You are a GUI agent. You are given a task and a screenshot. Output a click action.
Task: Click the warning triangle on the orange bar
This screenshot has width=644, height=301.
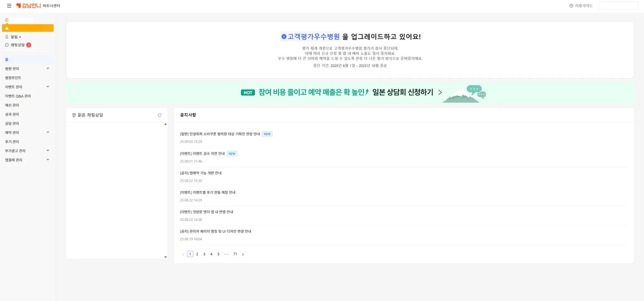tap(7, 28)
